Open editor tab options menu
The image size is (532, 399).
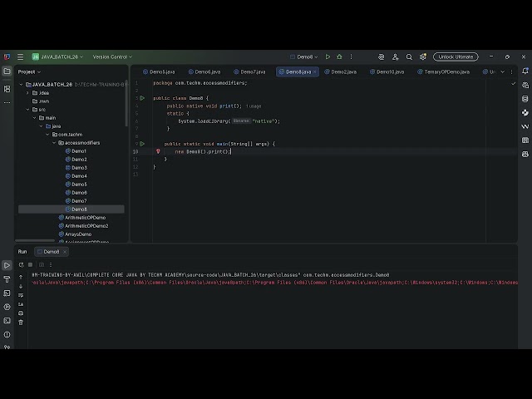tap(512, 72)
